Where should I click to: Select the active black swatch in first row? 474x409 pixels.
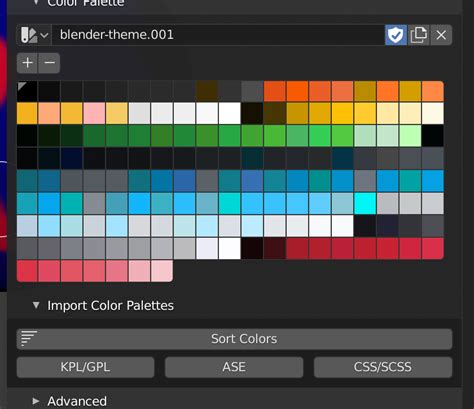(x=27, y=91)
